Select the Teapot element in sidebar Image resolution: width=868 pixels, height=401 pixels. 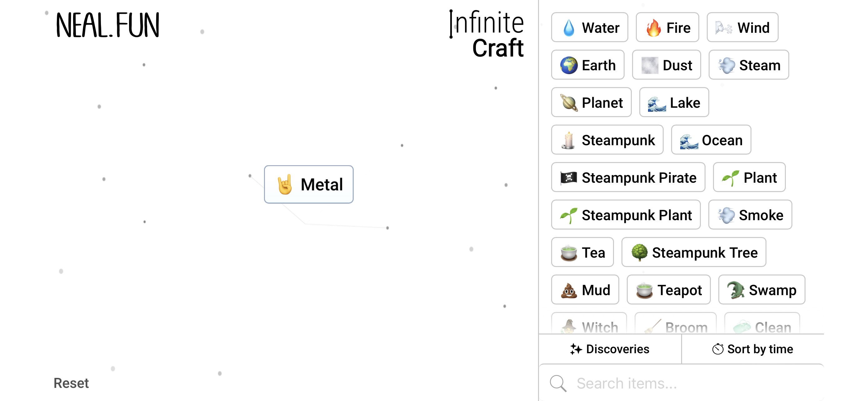pos(669,290)
